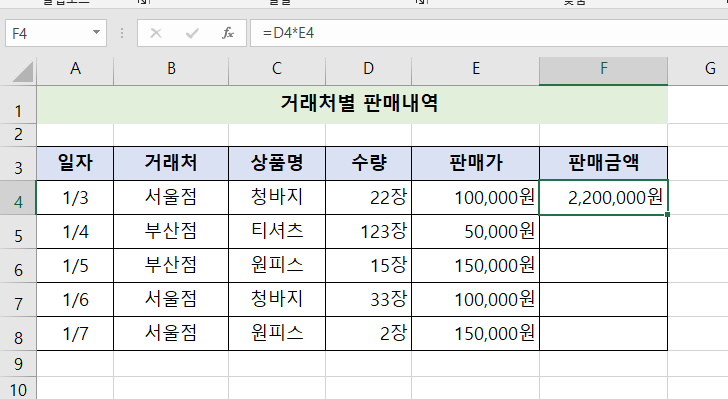Viewport: 728px width, 399px height.
Task: Click 부산점 in the 1/4 row
Action: [171, 231]
